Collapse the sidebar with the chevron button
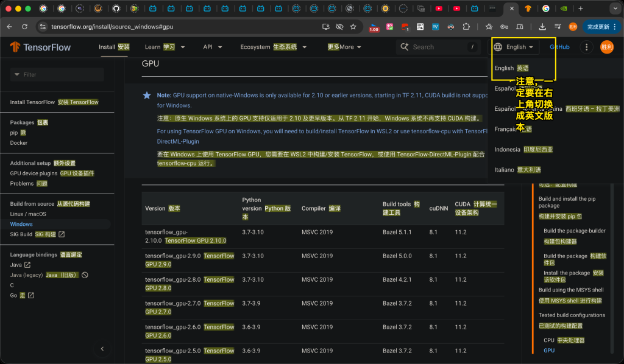Viewport: 624px width, 364px height. click(x=102, y=349)
